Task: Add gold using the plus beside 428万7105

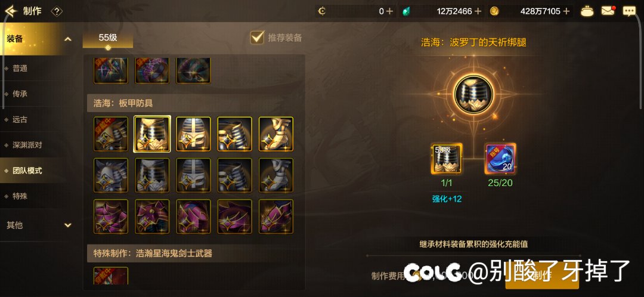Action: (x=566, y=11)
